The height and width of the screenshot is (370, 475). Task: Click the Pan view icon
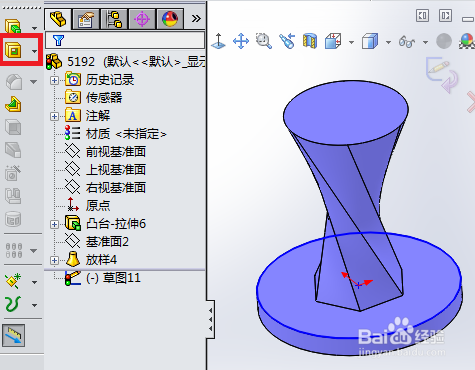[x=241, y=41]
